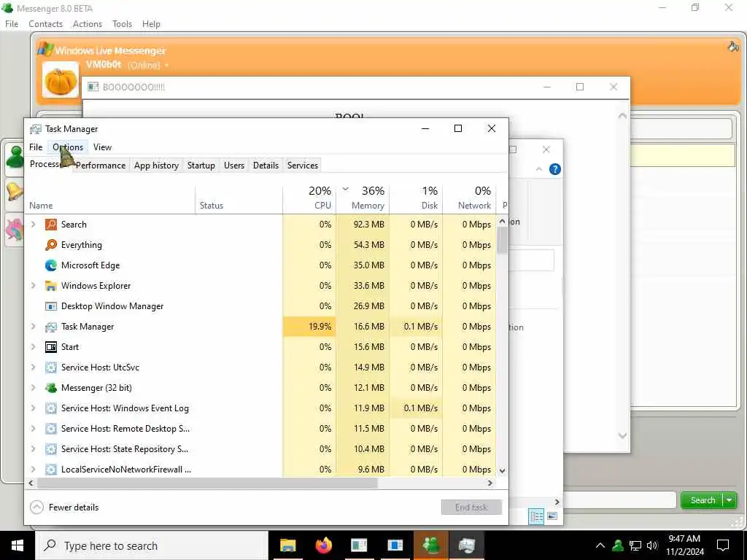The image size is (747, 560).
Task: Open the notification center icon
Action: coord(723,545)
